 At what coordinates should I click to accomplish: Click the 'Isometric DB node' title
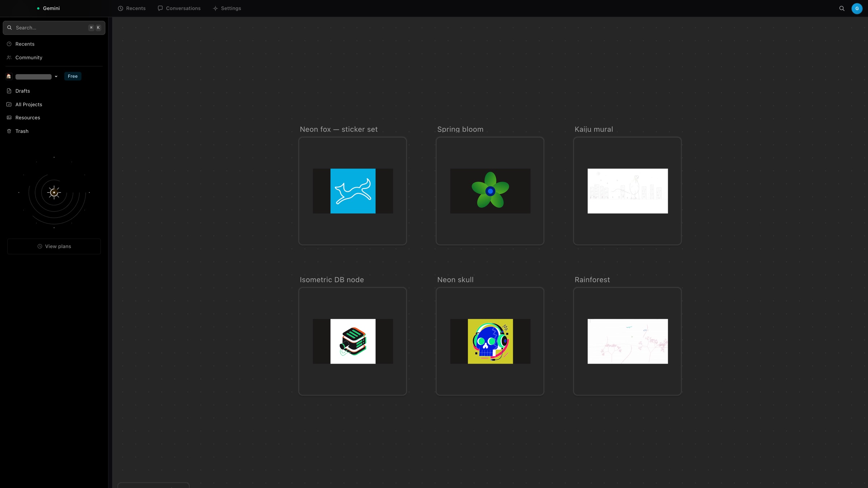(332, 280)
